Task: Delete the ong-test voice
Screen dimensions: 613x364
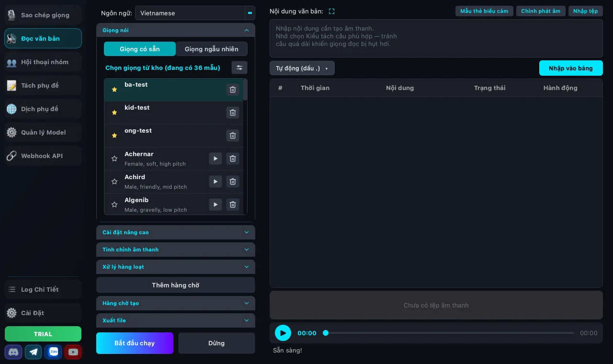Action: [x=233, y=136]
